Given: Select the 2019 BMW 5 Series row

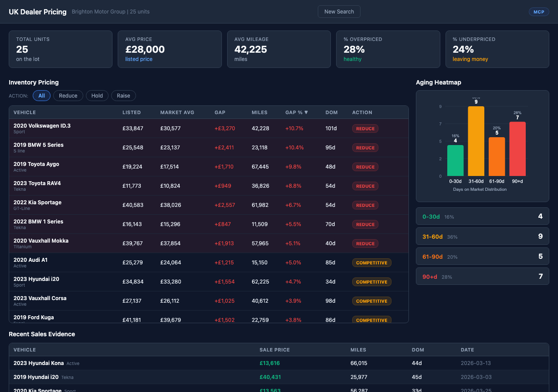Looking at the screenshot, I should tap(209, 148).
